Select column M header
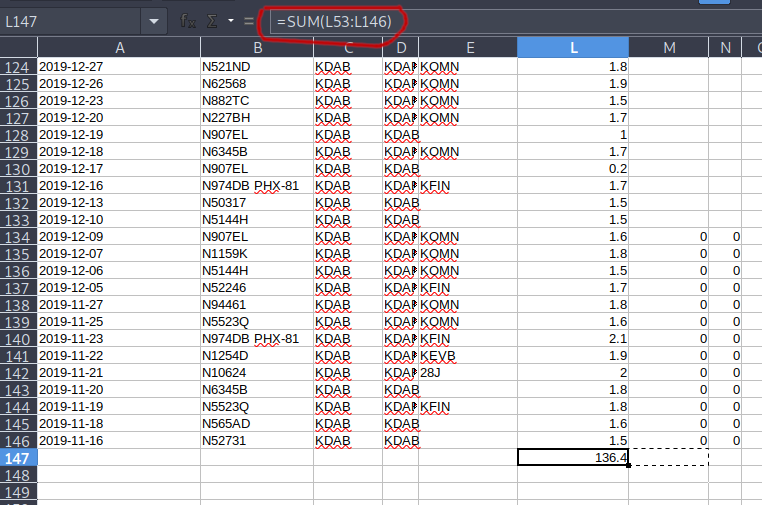The height and width of the screenshot is (505, 762). point(668,47)
